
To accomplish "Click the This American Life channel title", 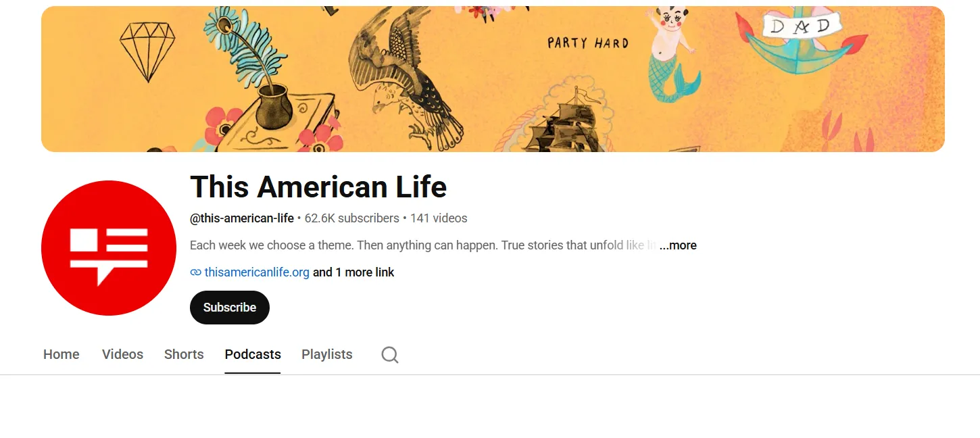I will (318, 187).
